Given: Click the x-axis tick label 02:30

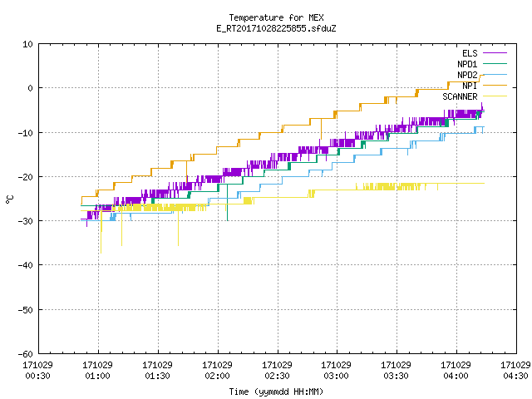Looking at the screenshot, I should [x=277, y=376].
